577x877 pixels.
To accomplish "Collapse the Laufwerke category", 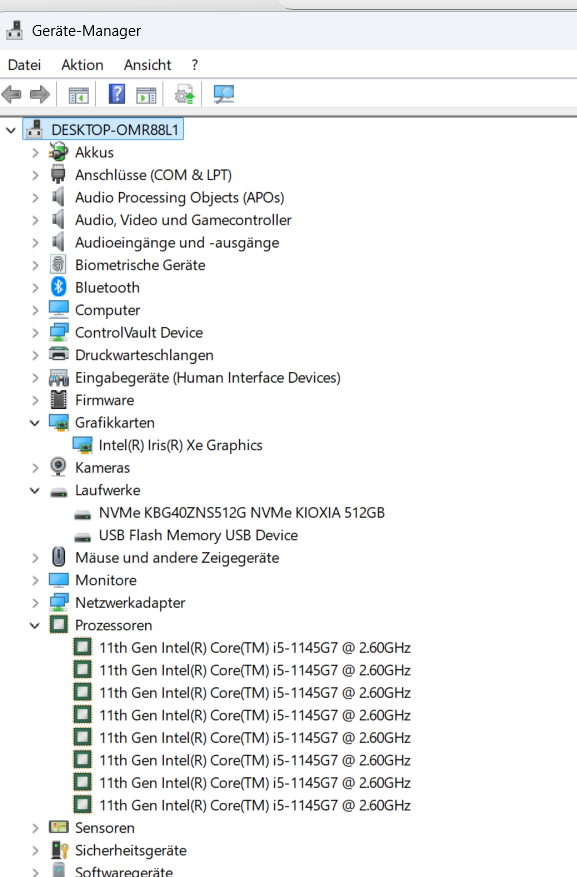I will click(x=35, y=491).
